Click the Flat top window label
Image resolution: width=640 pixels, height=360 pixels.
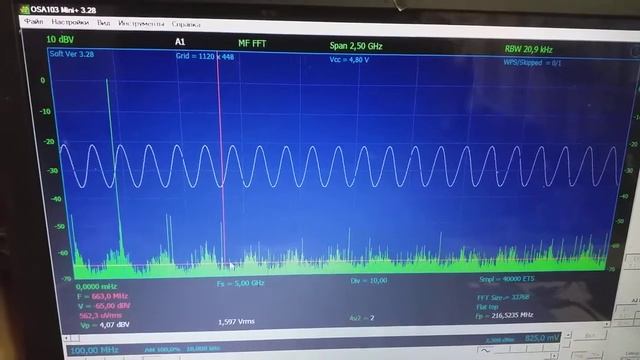[x=487, y=307]
